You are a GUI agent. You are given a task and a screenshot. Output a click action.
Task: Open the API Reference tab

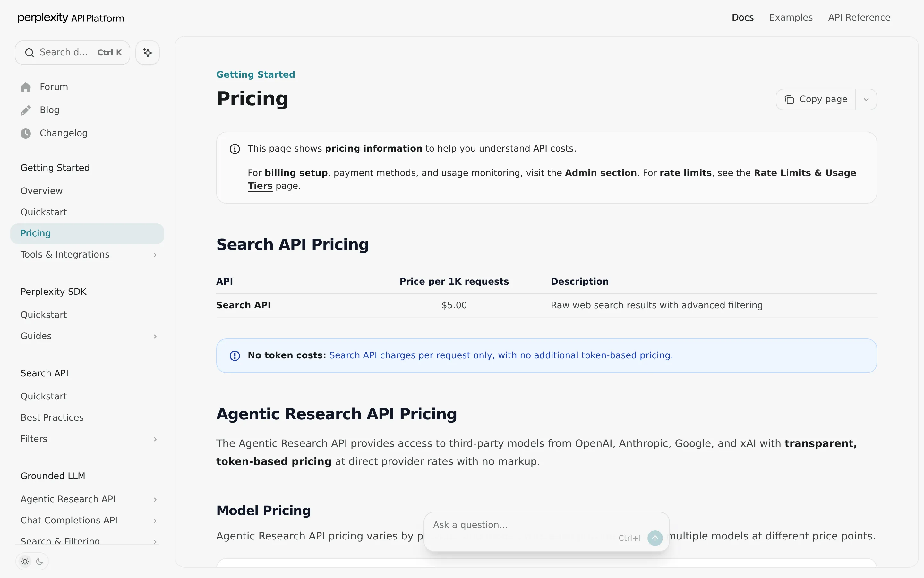(x=859, y=18)
